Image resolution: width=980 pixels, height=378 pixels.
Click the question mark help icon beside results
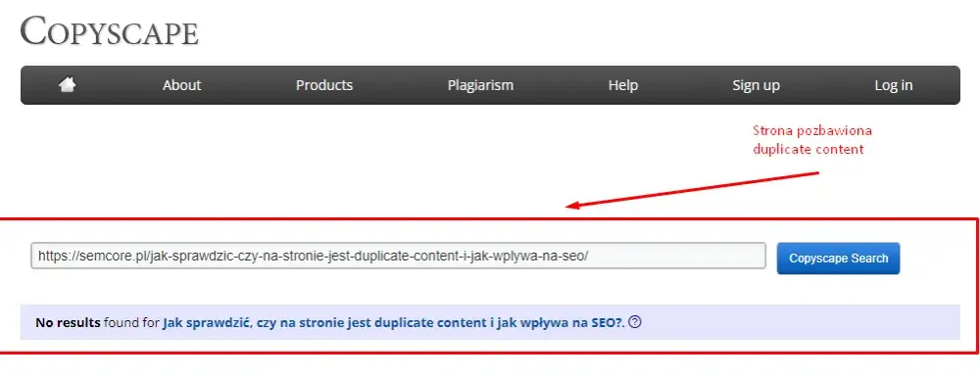coord(635,322)
